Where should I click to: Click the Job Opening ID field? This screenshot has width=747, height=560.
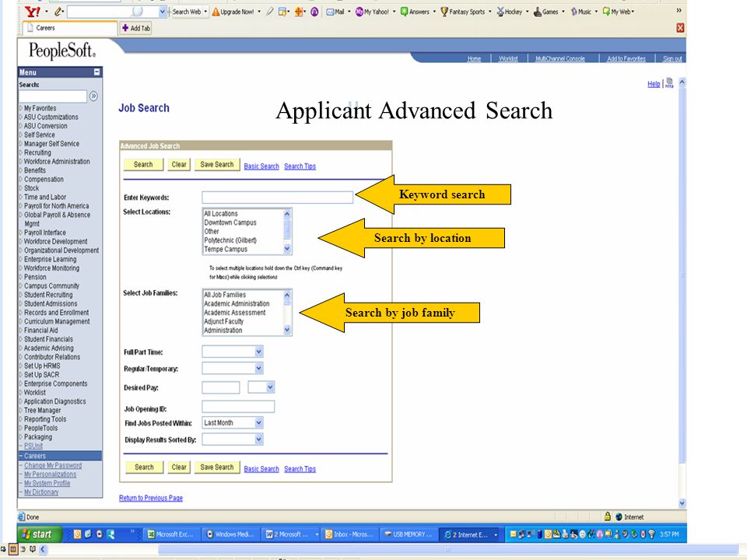238,407
